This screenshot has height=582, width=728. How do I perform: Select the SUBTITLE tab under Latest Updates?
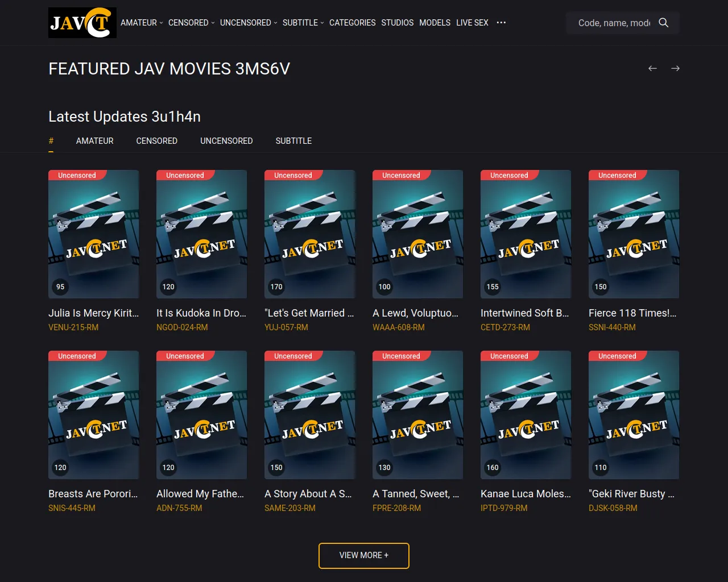293,141
